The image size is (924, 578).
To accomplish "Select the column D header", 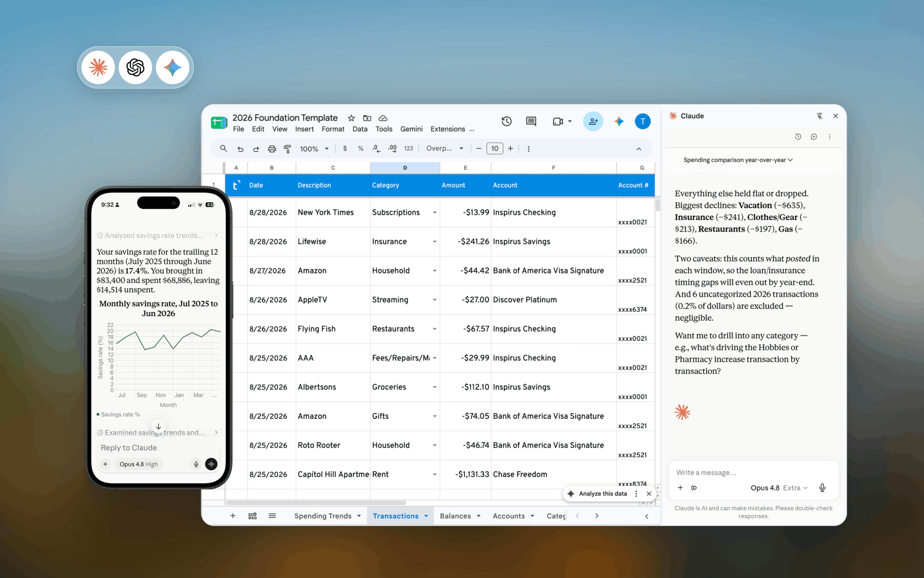I will click(x=405, y=168).
